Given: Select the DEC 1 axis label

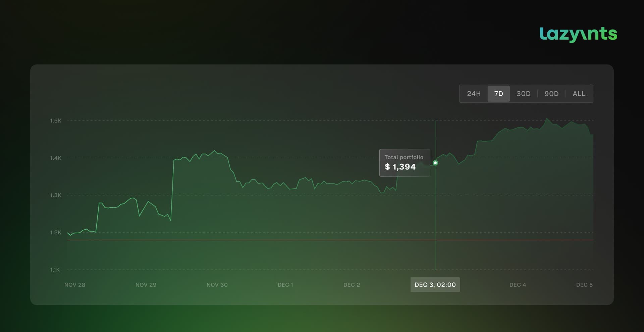Looking at the screenshot, I should point(285,285).
